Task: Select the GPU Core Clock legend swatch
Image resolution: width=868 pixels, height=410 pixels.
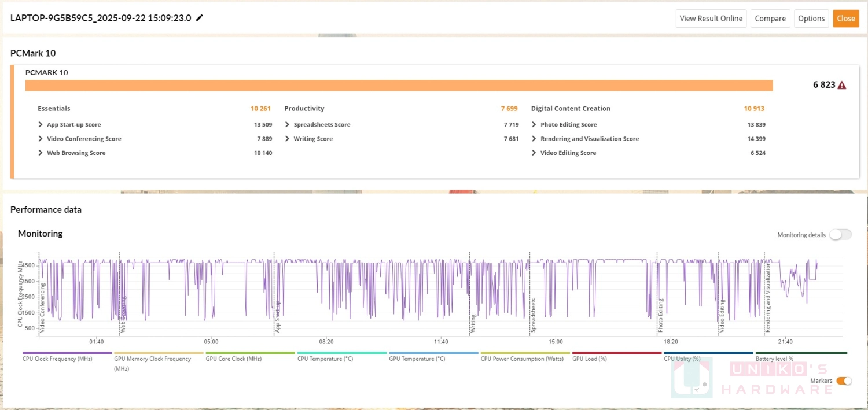Action: tap(251, 353)
